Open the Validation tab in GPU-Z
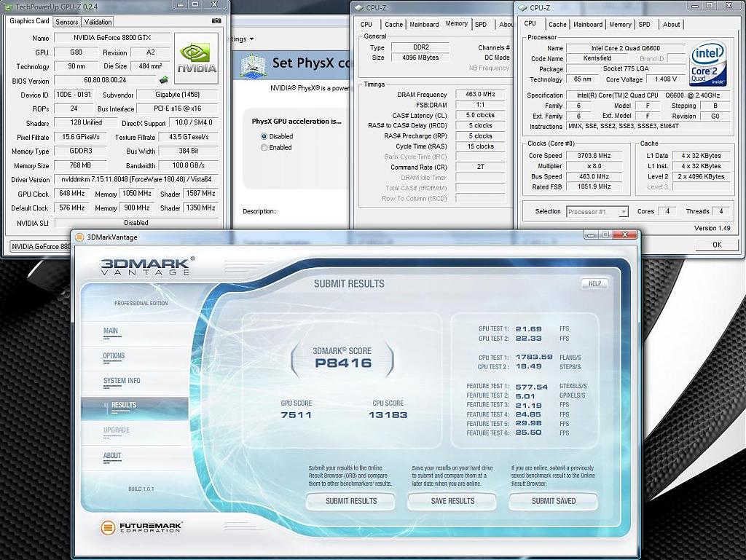The height and width of the screenshot is (560, 746). tap(98, 22)
